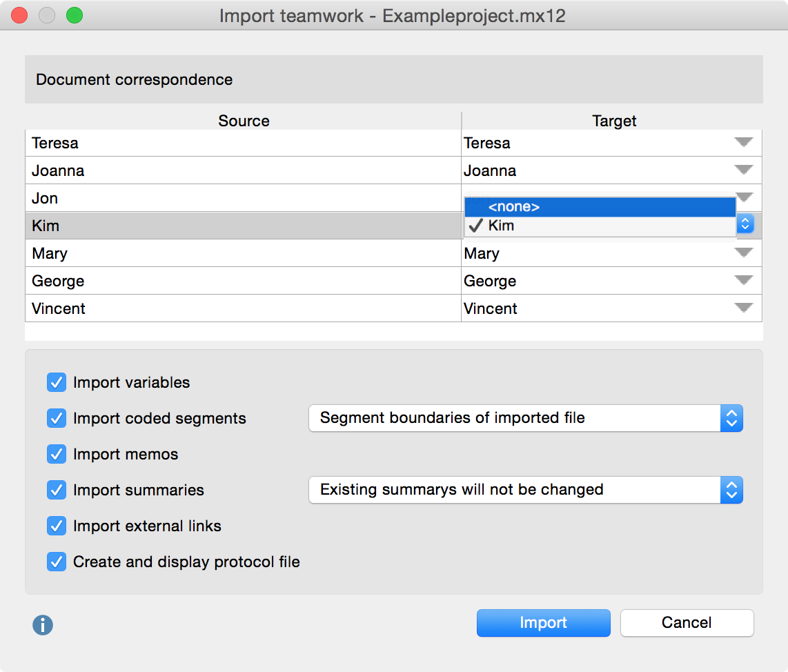This screenshot has width=788, height=672.
Task: Select the checked Kim menu option
Action: pos(600,226)
